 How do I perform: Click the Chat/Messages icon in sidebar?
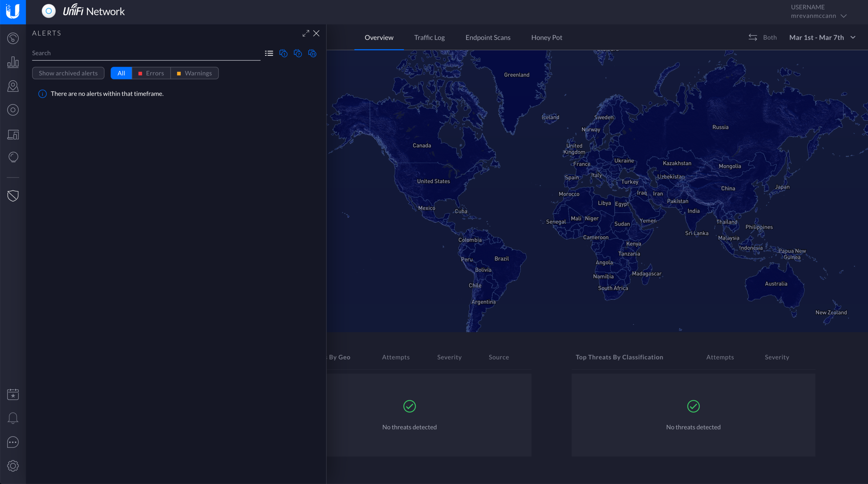click(x=12, y=442)
